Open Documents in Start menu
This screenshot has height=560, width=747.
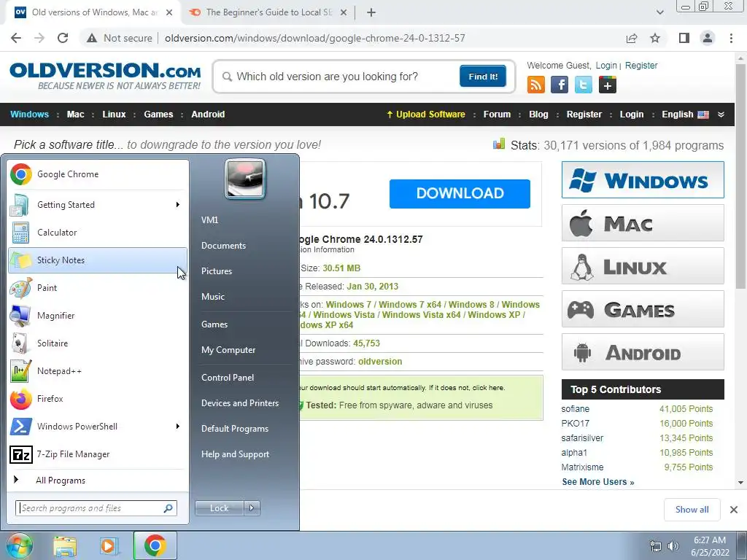[223, 246]
